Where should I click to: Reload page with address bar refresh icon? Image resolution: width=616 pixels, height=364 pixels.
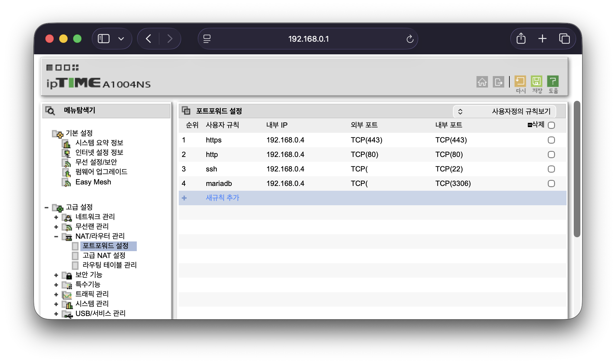point(410,39)
